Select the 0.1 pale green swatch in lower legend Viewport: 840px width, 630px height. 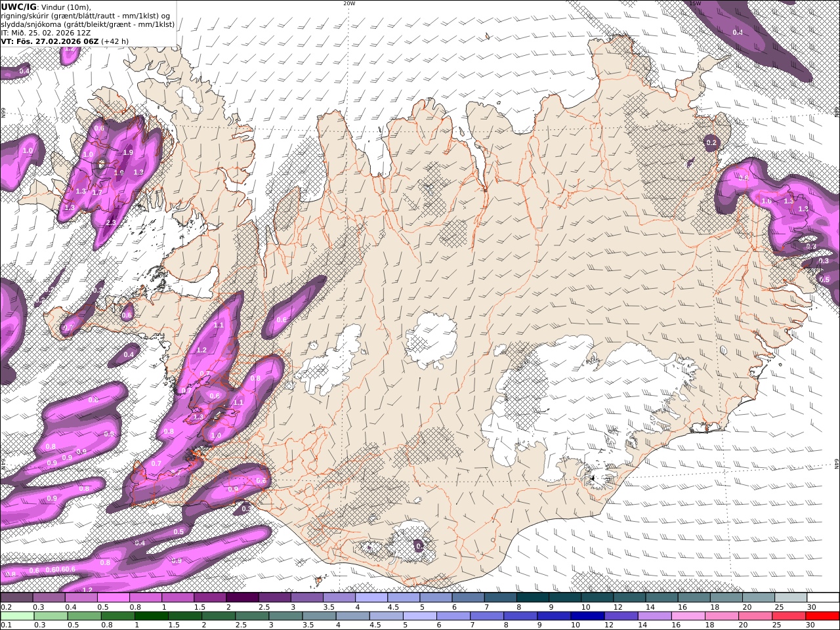17,616
